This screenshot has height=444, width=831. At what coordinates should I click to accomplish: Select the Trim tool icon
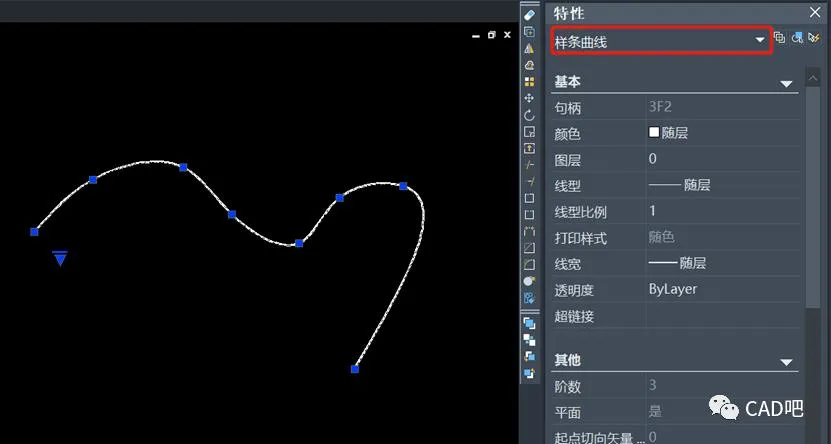[x=529, y=164]
